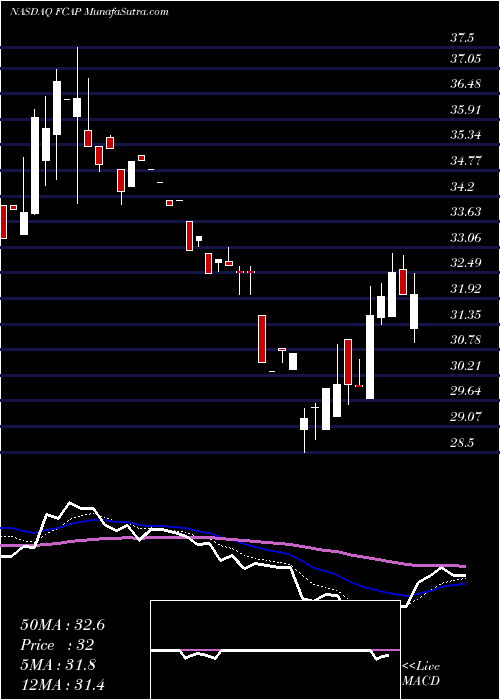This screenshot has height=700, width=500.
Task: Click the 5MA : 31.8 readout
Action: tap(59, 665)
